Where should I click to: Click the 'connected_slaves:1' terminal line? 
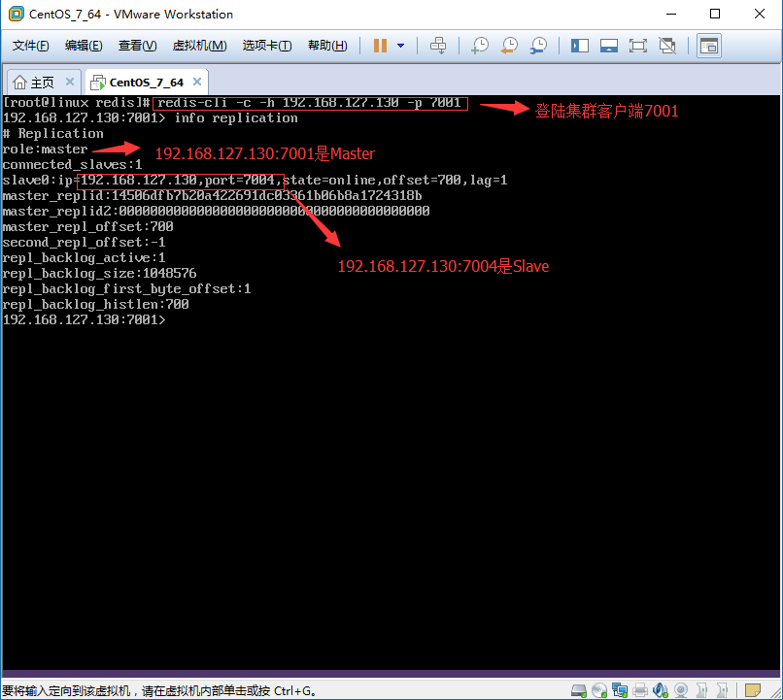click(x=73, y=164)
